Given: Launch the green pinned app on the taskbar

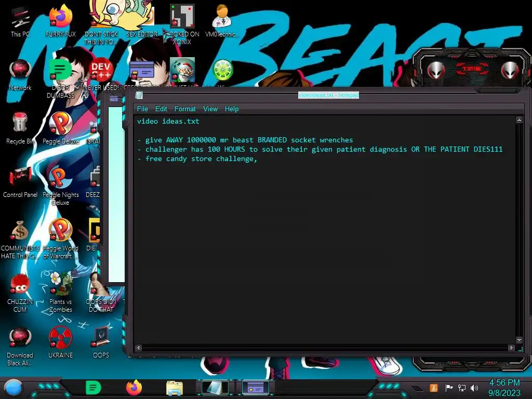Looking at the screenshot, I should click(94, 388).
